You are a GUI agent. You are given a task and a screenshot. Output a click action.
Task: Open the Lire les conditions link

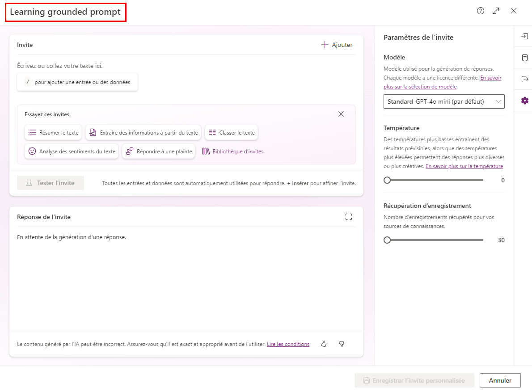pos(288,344)
